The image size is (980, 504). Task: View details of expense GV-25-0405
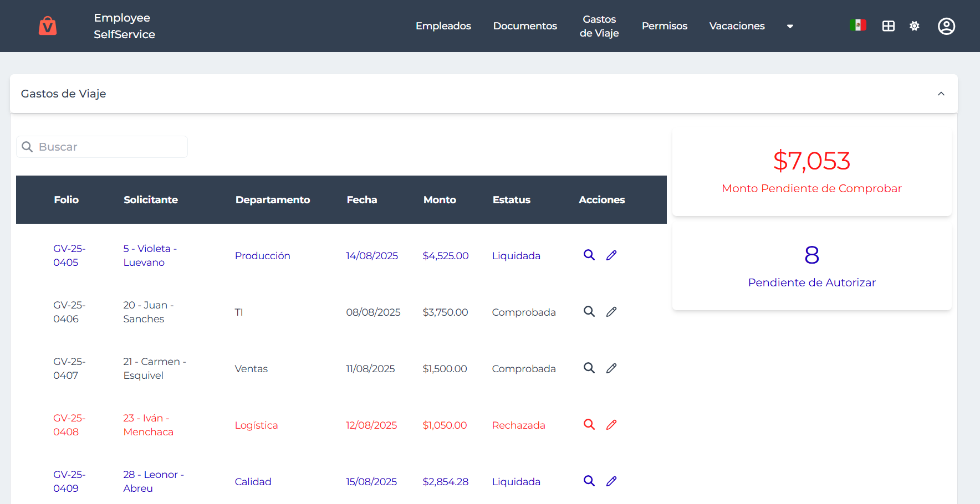tap(589, 255)
